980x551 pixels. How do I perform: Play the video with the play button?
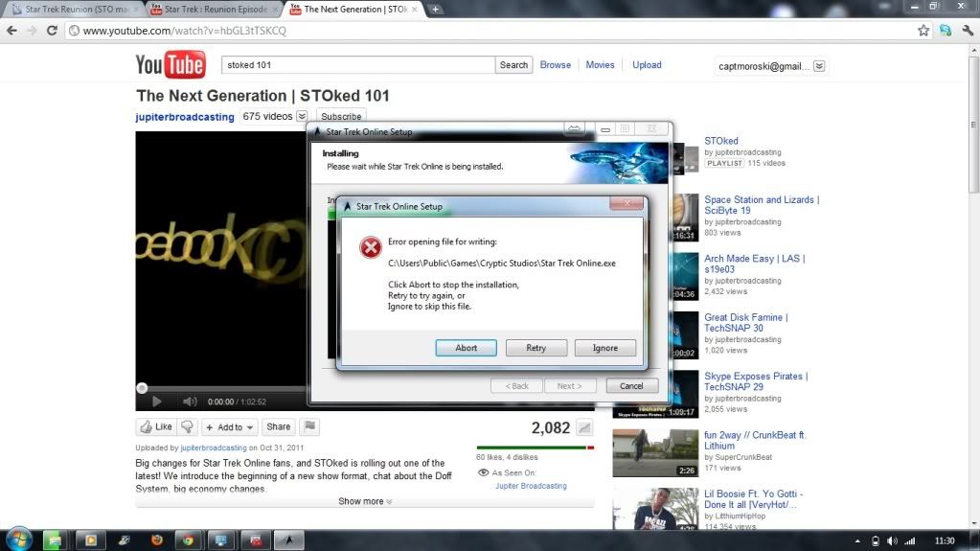157,402
